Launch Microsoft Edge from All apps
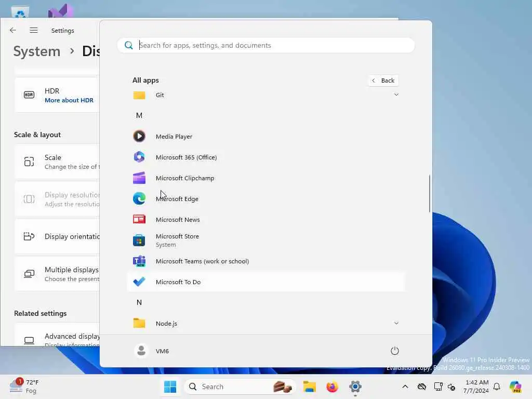The width and height of the screenshot is (532, 399). click(265, 199)
